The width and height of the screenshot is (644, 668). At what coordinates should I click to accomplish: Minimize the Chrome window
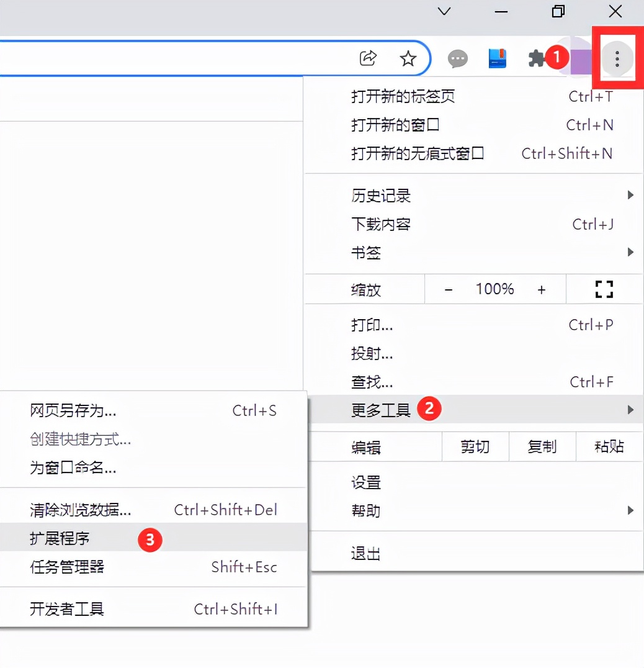(501, 12)
